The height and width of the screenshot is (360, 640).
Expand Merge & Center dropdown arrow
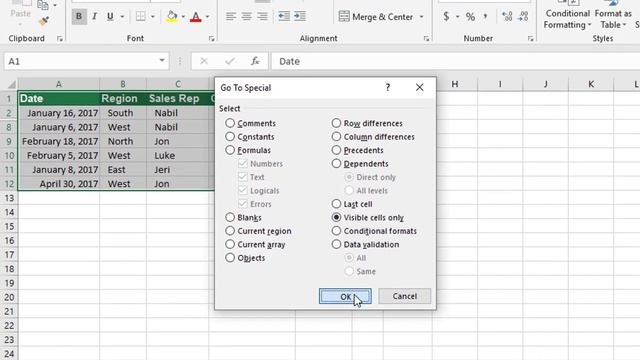tap(422, 17)
